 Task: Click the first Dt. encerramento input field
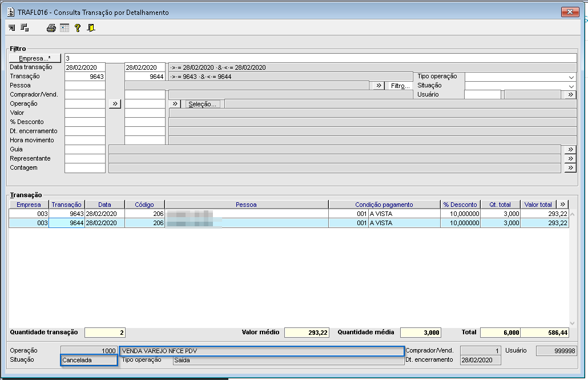point(85,131)
